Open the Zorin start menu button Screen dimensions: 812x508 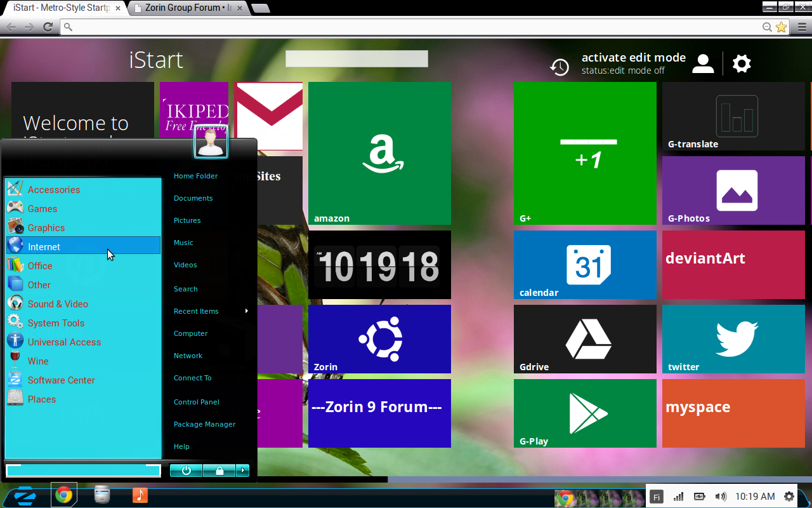(25, 495)
